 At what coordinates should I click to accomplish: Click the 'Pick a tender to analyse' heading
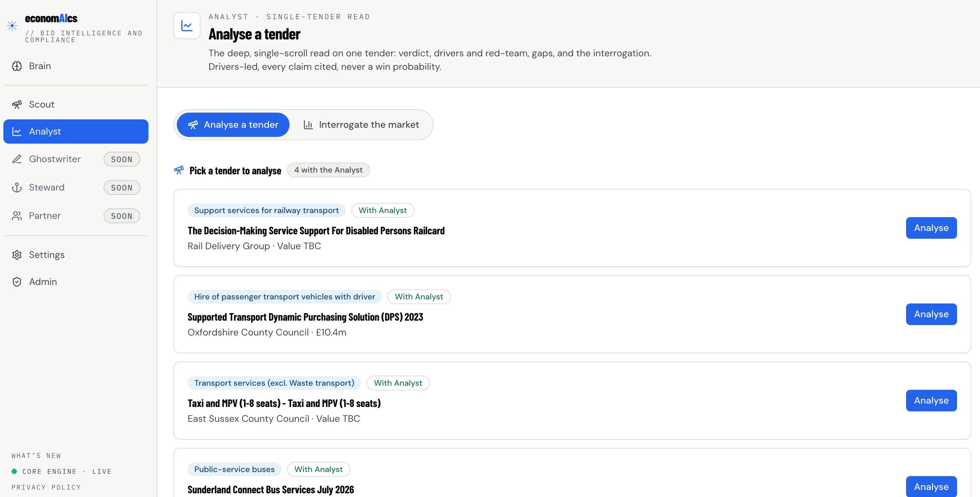coord(235,171)
